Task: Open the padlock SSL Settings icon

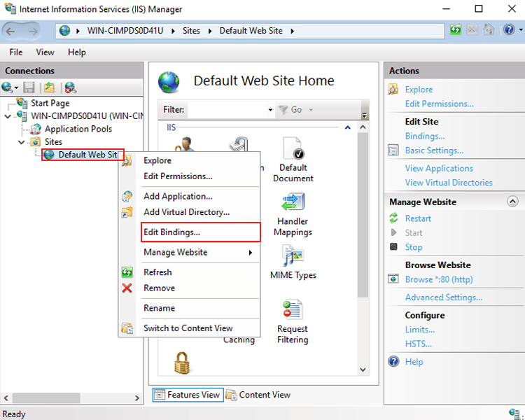Action: click(182, 363)
